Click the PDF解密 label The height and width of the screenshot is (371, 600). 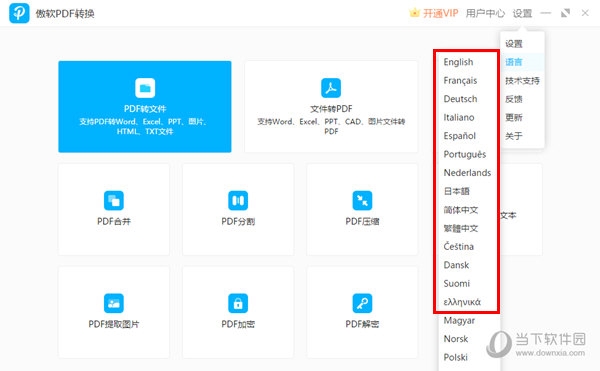click(362, 324)
